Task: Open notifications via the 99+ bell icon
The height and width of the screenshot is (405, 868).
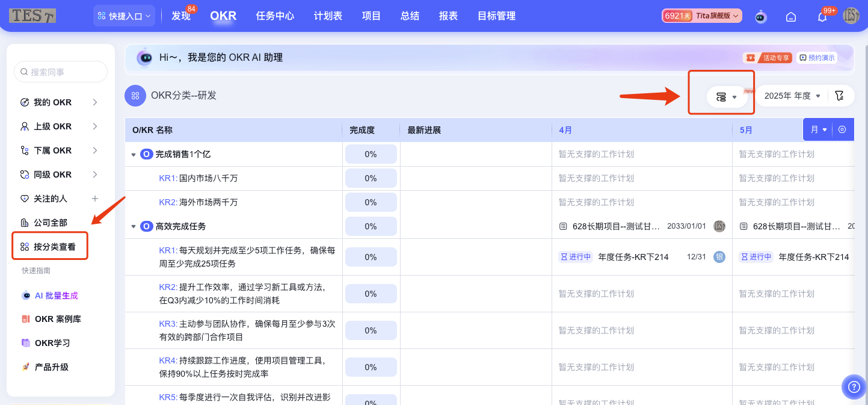Action: [823, 17]
